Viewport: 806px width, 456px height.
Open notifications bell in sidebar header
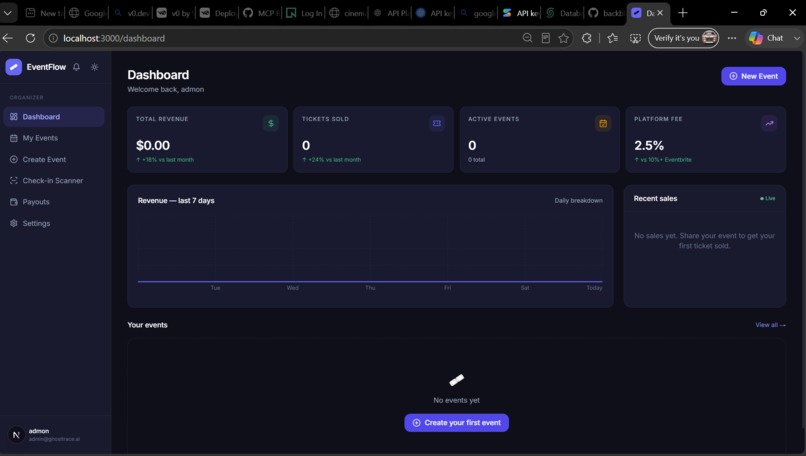(76, 67)
